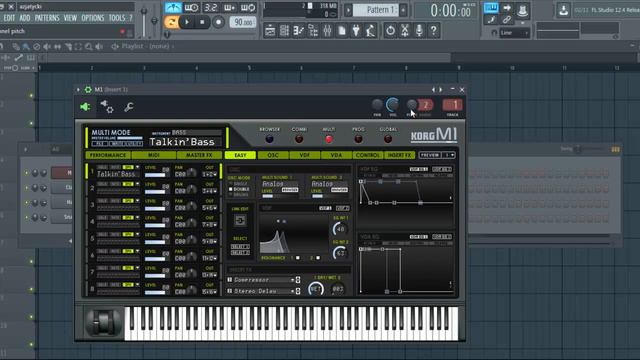The height and width of the screenshot is (360, 640).
Task: Open track 3 OUT dropdown showing 5+6
Action: coord(210,208)
